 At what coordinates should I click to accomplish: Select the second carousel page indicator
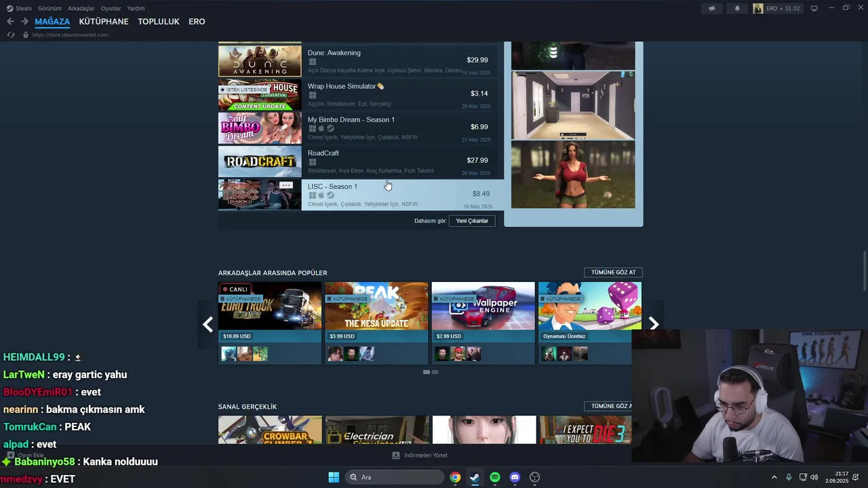coord(435,372)
